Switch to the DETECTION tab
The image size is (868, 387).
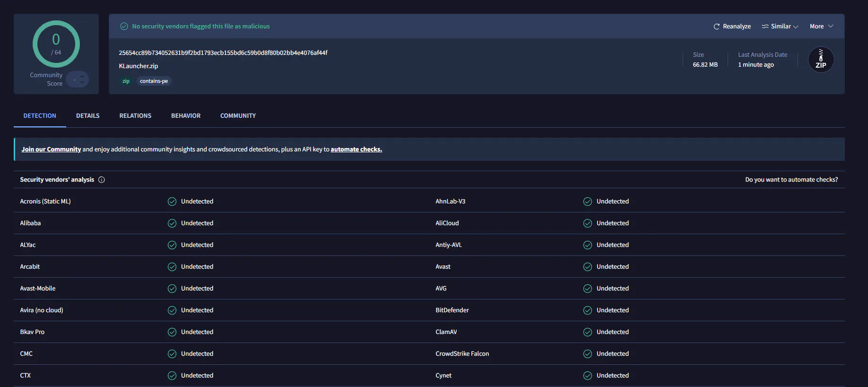coord(40,116)
